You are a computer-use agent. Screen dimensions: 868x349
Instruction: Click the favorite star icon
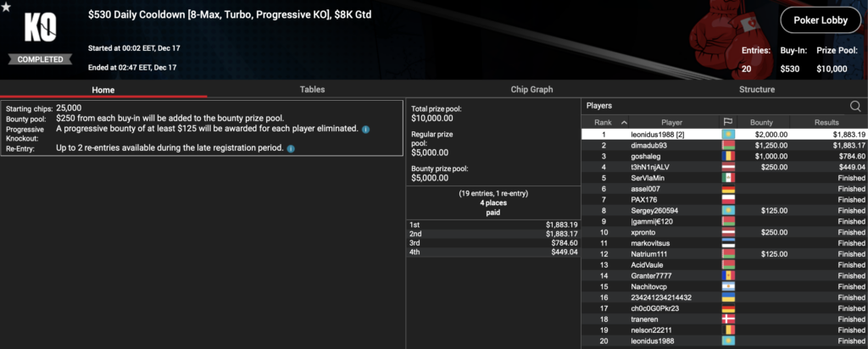point(8,8)
